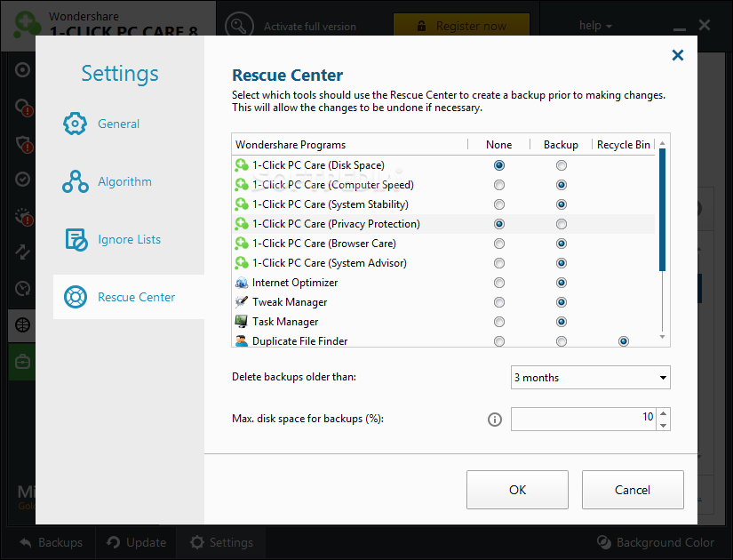Click the Tweak Manager icon
This screenshot has height=560, width=733.
click(x=241, y=302)
